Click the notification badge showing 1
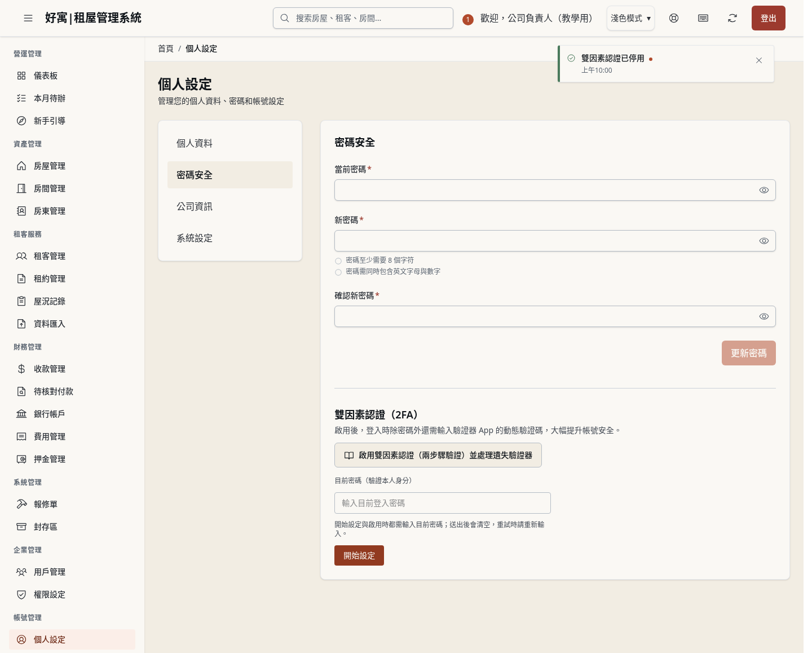Image resolution: width=812 pixels, height=653 pixels. point(467,20)
